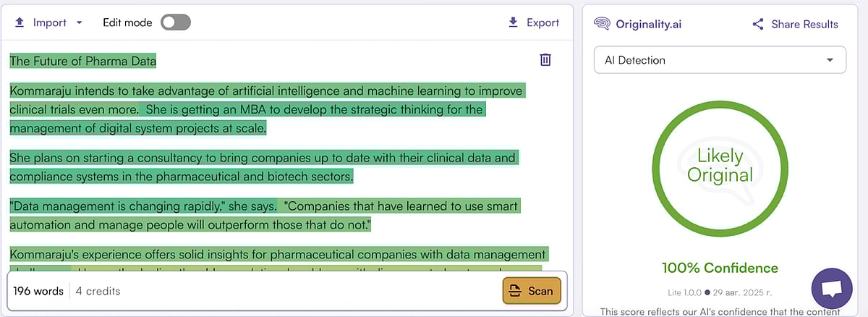The image size is (868, 317).
Task: Click the "The Future of Pharma Data" heading
Action: (83, 61)
